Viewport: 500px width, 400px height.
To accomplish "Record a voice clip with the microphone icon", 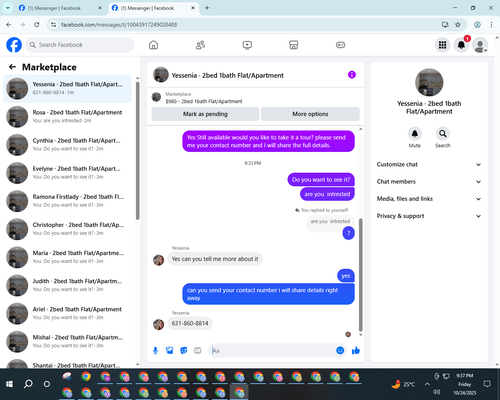I will (x=155, y=350).
